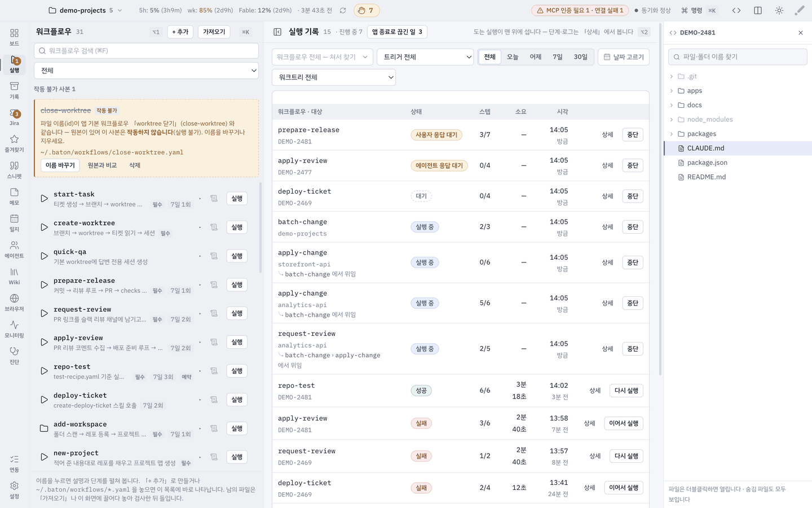Select the 오늘 date filter
This screenshot has width=812, height=508.
[513, 57]
